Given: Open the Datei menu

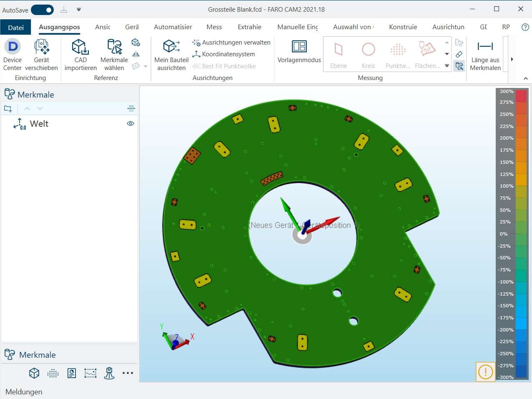Looking at the screenshot, I should [16, 28].
